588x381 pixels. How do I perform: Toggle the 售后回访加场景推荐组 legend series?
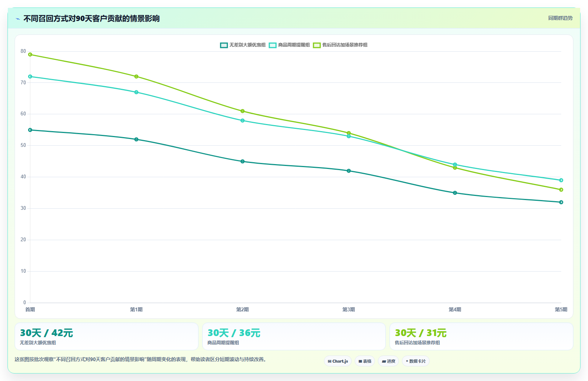tap(340, 45)
